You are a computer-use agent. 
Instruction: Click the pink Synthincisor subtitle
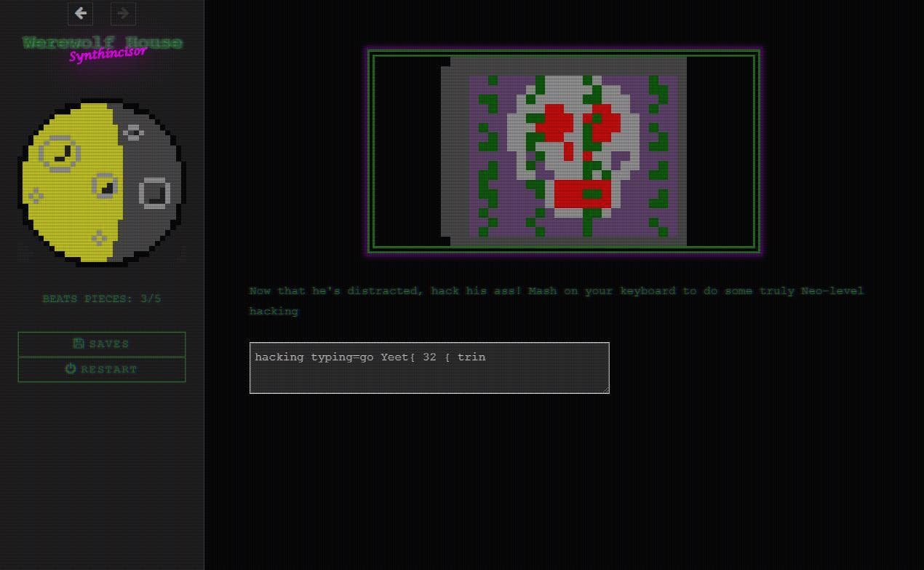point(108,55)
